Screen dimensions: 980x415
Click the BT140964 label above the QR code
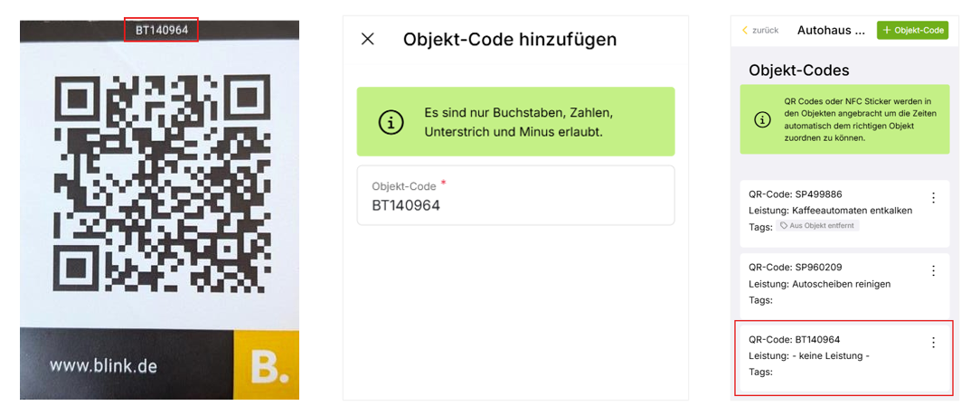pos(161,30)
